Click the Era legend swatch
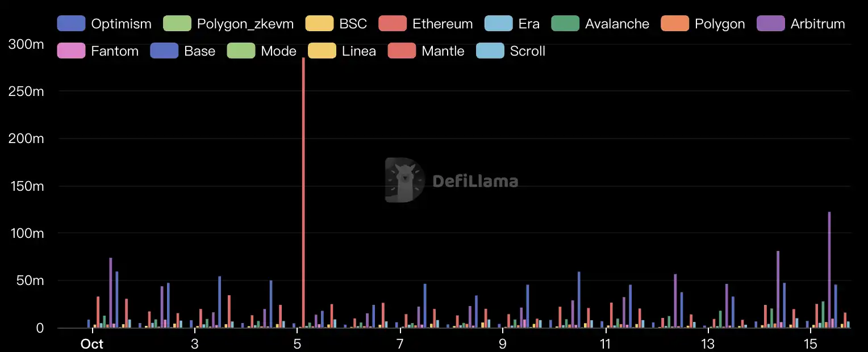Screen dimensions: 868x352 point(498,24)
